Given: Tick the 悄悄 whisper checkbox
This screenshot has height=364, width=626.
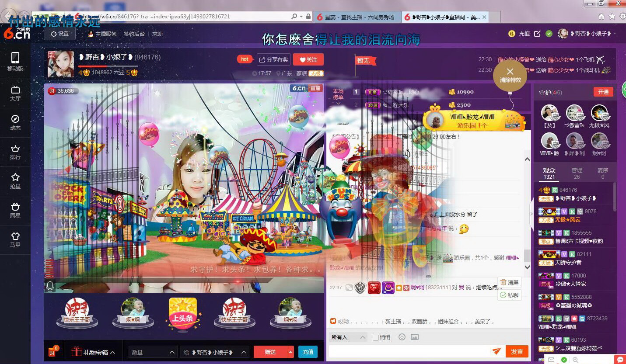Looking at the screenshot, I should pos(375,337).
